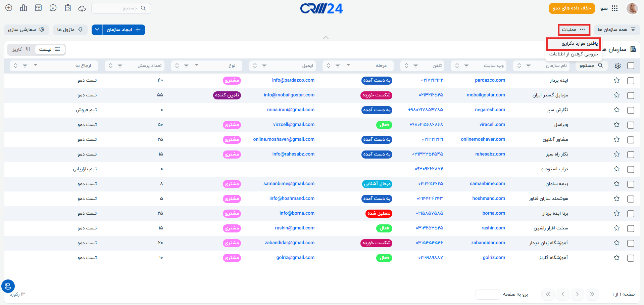
Task: Open the user profile avatar
Action: 632,8
